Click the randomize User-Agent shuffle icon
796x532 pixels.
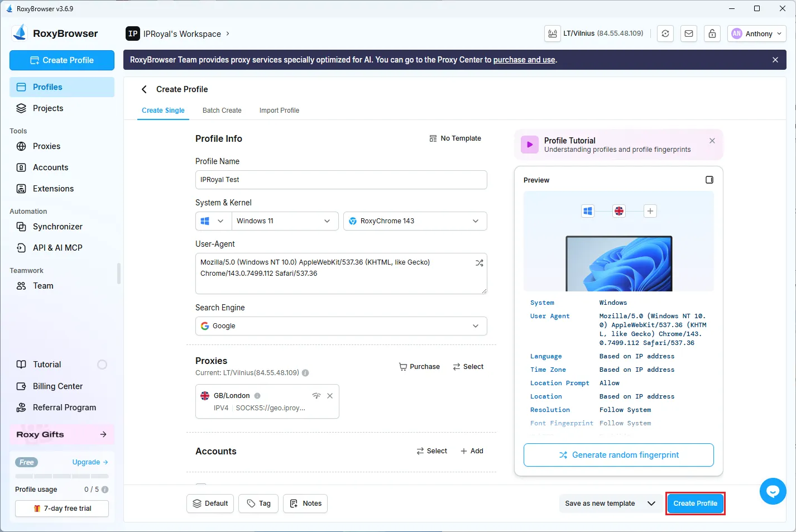point(479,263)
